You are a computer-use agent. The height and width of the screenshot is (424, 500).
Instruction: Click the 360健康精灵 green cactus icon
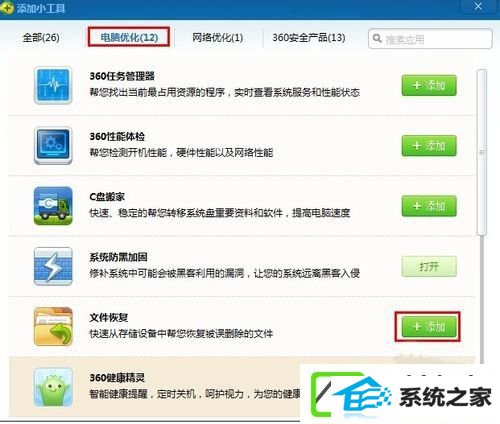coord(53,387)
